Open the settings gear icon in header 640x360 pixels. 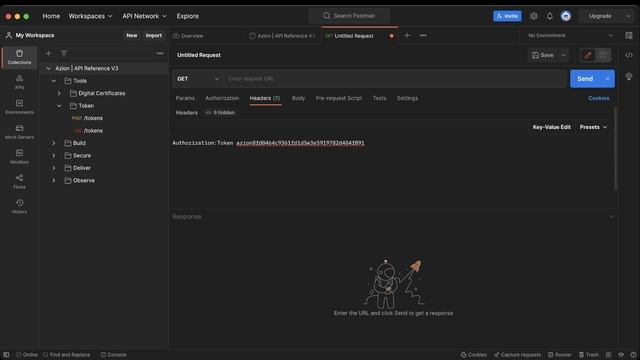pyautogui.click(x=533, y=16)
